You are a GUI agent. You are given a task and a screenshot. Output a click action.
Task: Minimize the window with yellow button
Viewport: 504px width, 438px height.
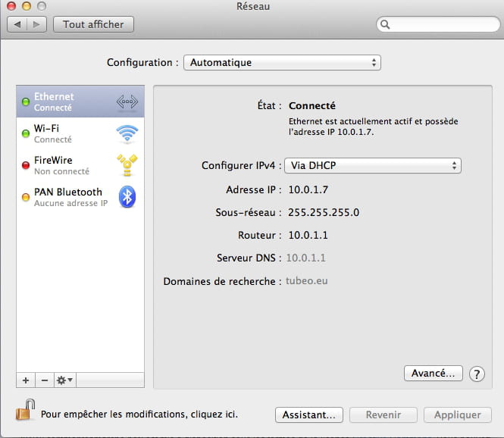pos(27,6)
